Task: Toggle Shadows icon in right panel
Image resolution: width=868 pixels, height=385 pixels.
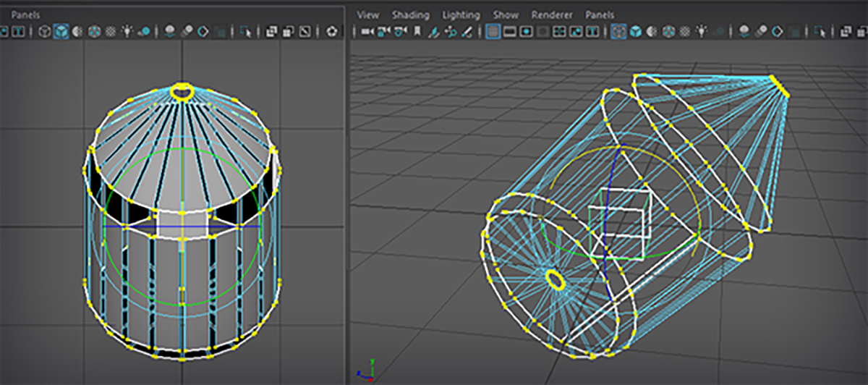Action: (719, 31)
